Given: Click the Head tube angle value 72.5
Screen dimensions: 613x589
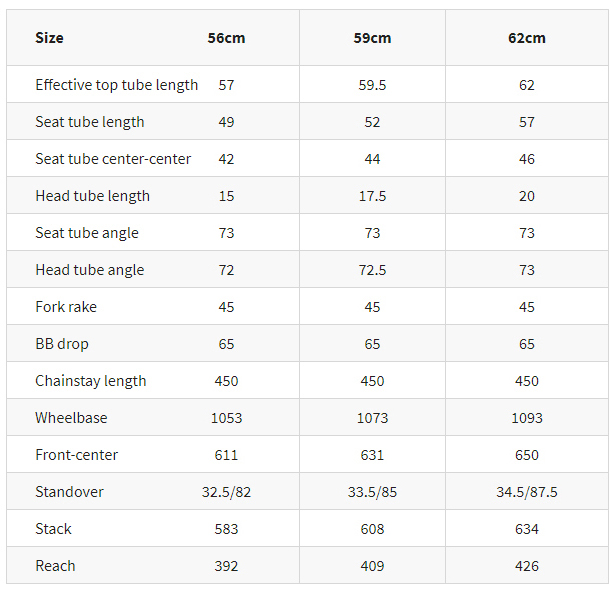Looking at the screenshot, I should point(372,270).
